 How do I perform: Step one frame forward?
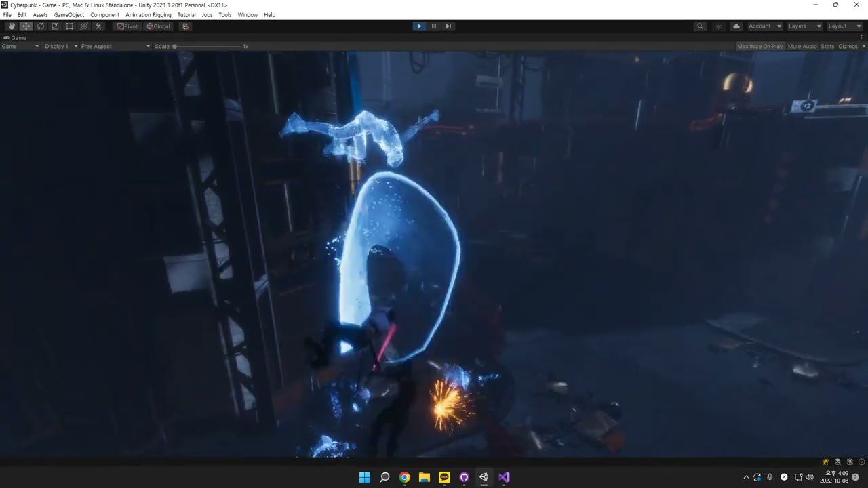pyautogui.click(x=448, y=26)
